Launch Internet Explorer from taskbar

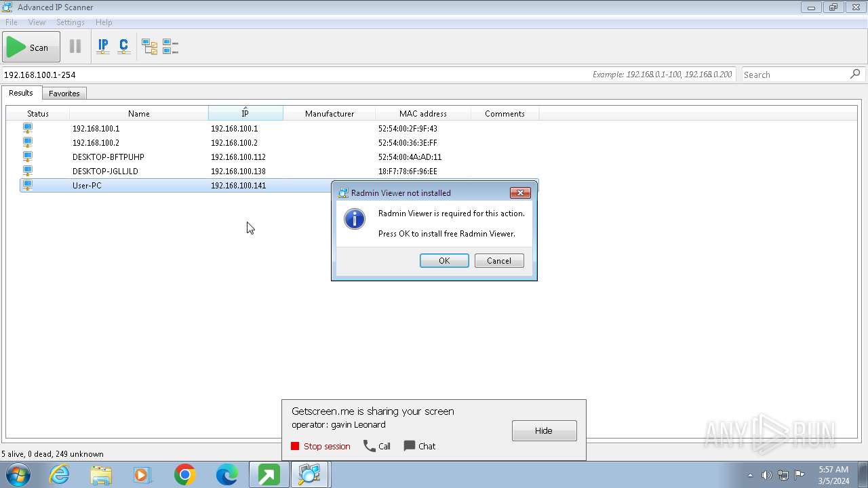point(60,474)
